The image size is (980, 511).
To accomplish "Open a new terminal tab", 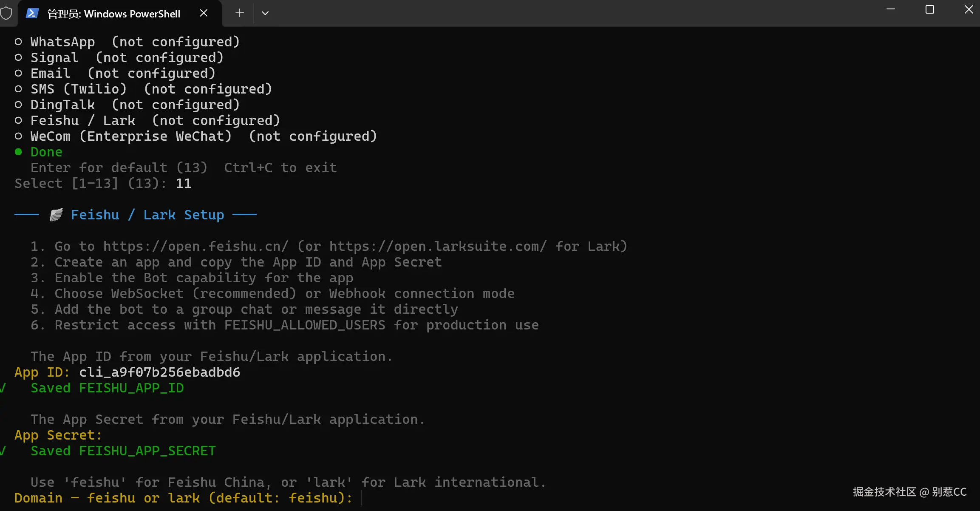I will (240, 13).
